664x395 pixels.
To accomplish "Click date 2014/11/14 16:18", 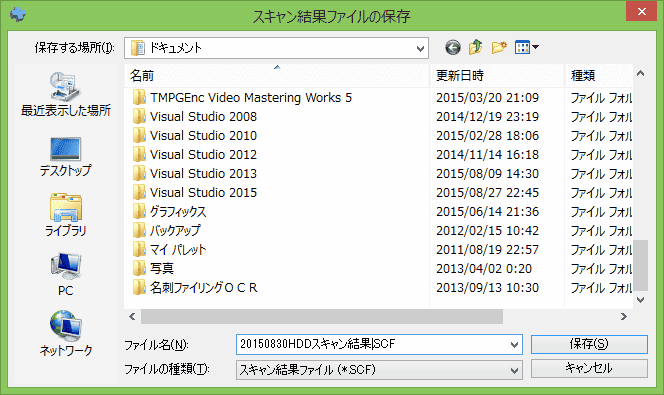I will [487, 155].
